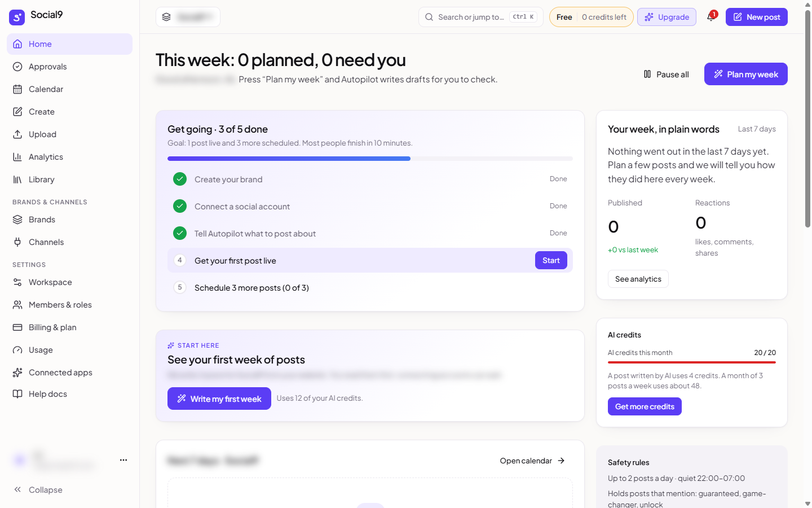Open the workspace switcher dropdown
The height and width of the screenshot is (508, 812).
point(188,17)
